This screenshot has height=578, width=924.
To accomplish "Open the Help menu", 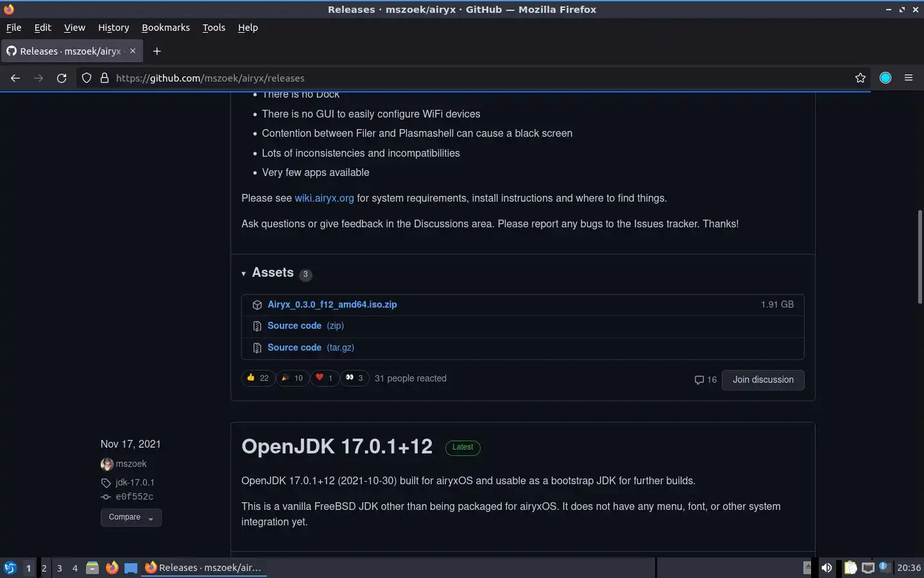I will (x=248, y=28).
